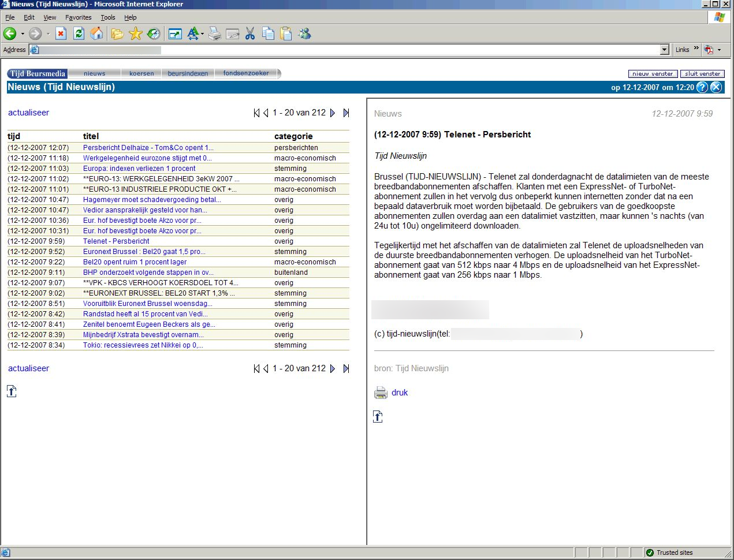This screenshot has height=560, width=734.
Task: Open the View menu
Action: point(50,17)
